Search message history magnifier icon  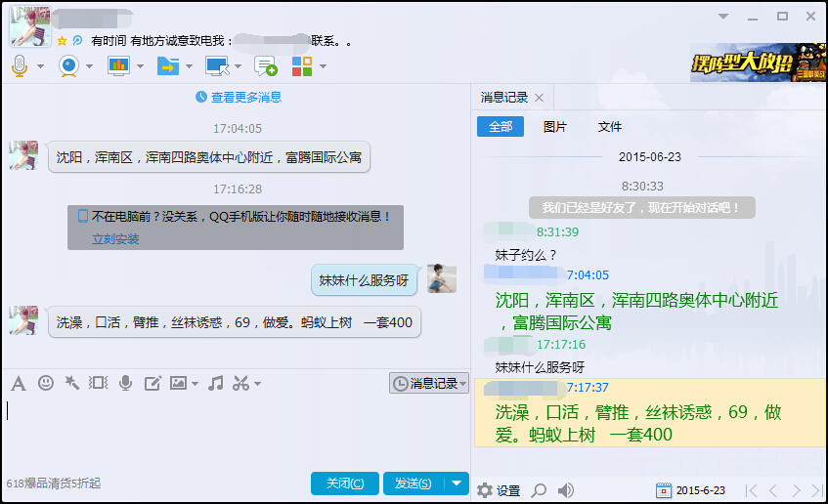point(539,490)
